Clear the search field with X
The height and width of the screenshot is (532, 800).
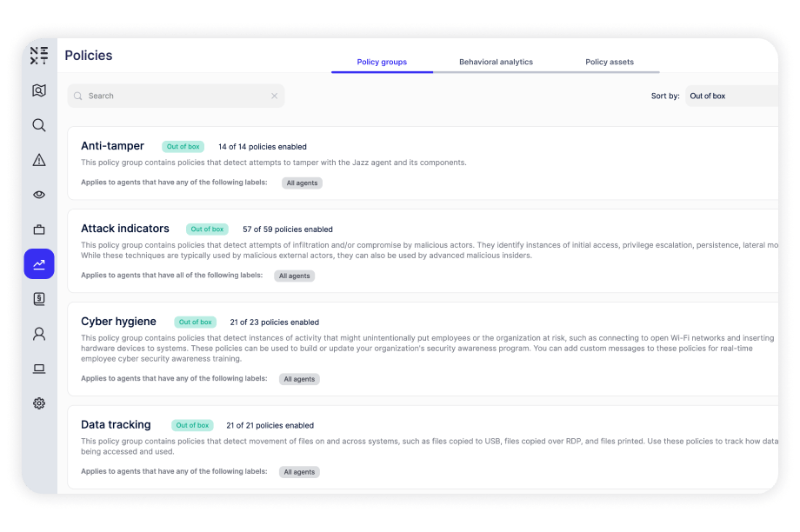coord(275,96)
